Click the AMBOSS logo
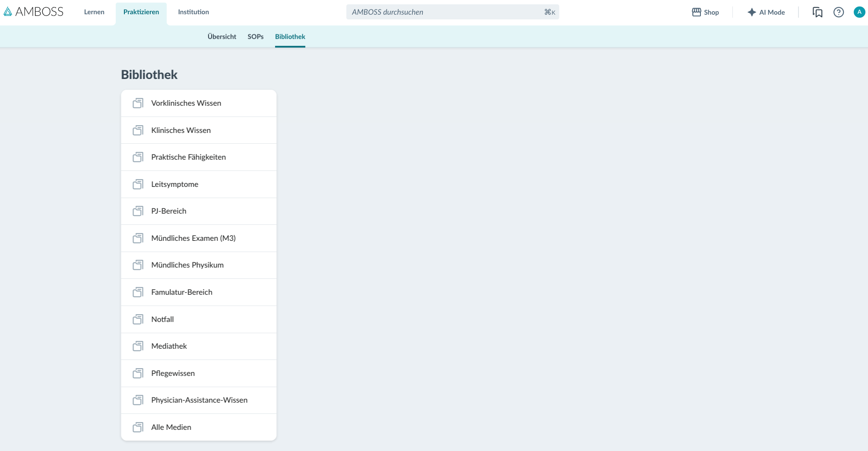 (x=33, y=12)
